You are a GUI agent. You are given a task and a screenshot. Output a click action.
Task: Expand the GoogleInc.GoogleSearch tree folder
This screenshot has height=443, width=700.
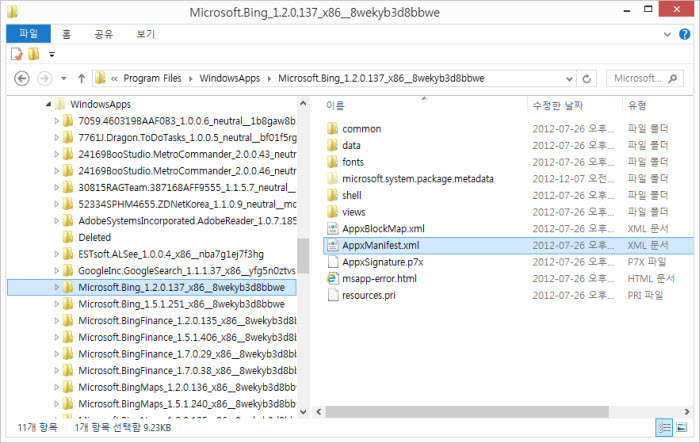(x=56, y=271)
